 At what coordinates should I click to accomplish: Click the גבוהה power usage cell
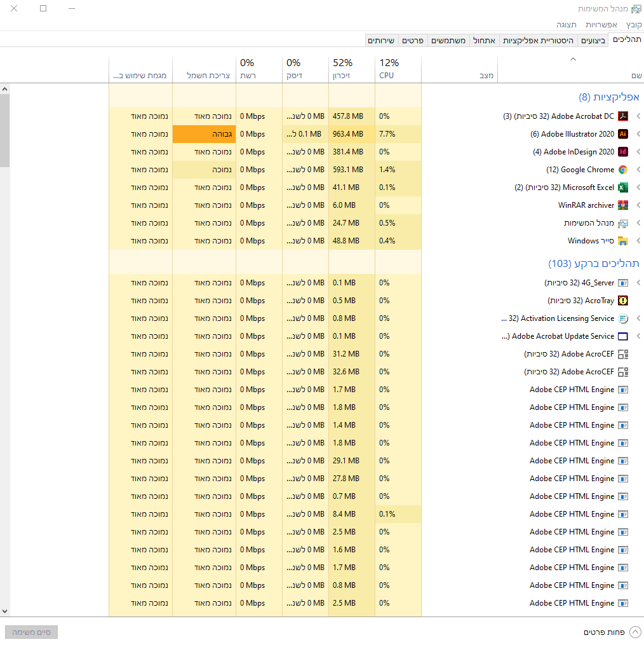204,134
